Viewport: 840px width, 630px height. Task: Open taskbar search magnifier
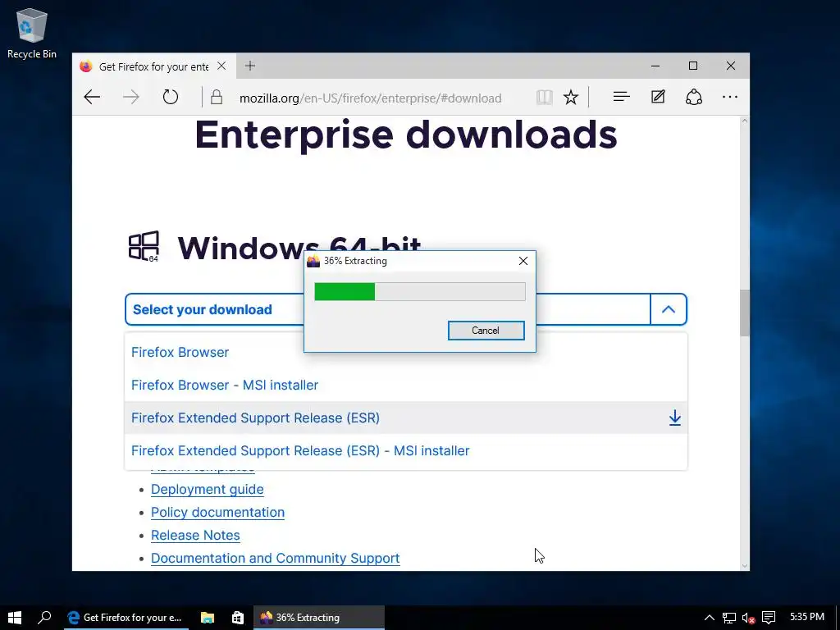45,618
